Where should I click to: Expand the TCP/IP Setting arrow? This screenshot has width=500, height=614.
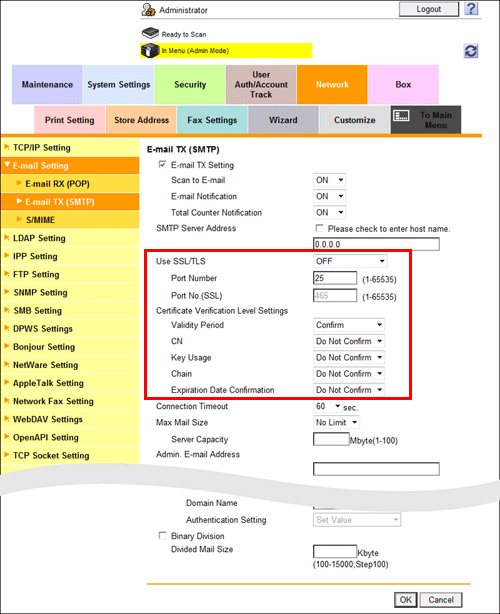pyautogui.click(x=6, y=147)
